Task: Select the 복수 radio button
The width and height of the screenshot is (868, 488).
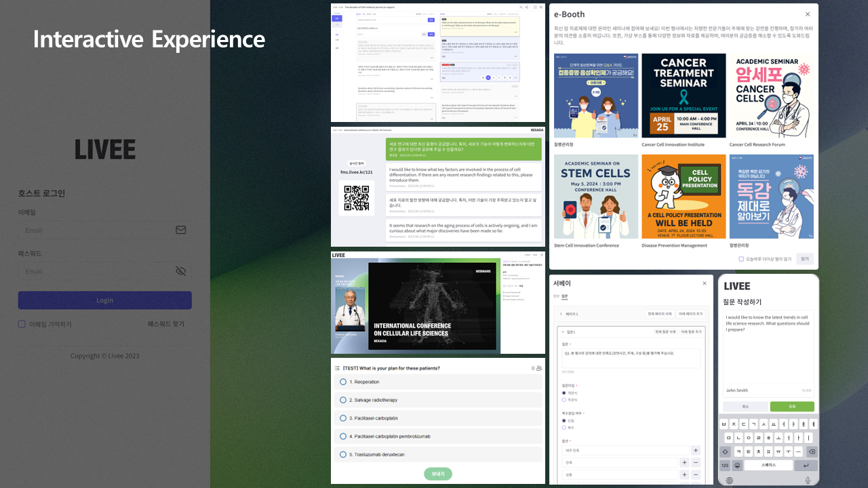Action: [564, 428]
